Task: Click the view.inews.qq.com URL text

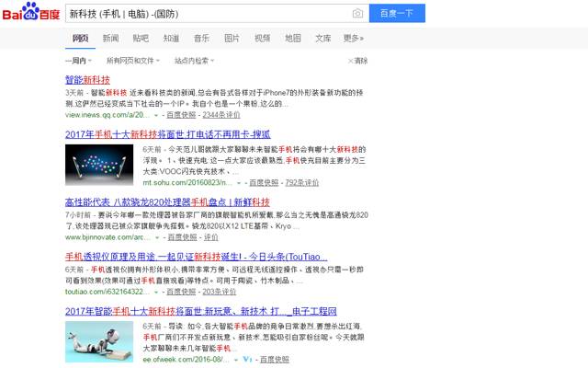Action: [107, 115]
